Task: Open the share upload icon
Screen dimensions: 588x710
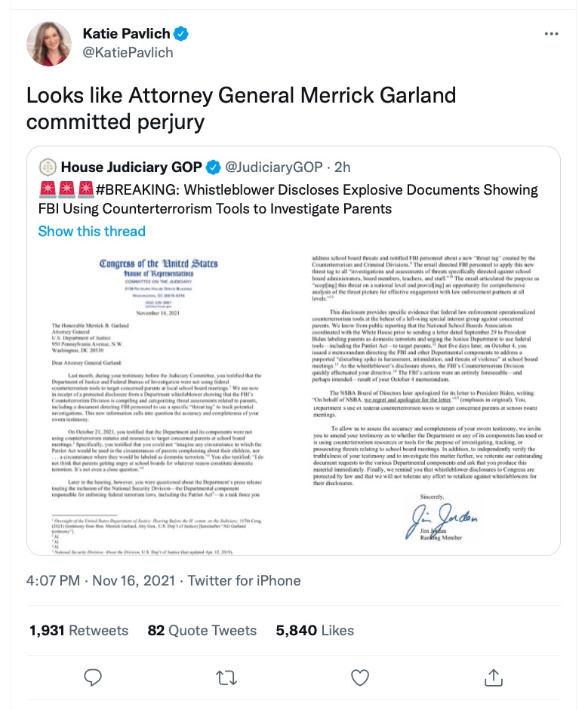Action: (493, 677)
